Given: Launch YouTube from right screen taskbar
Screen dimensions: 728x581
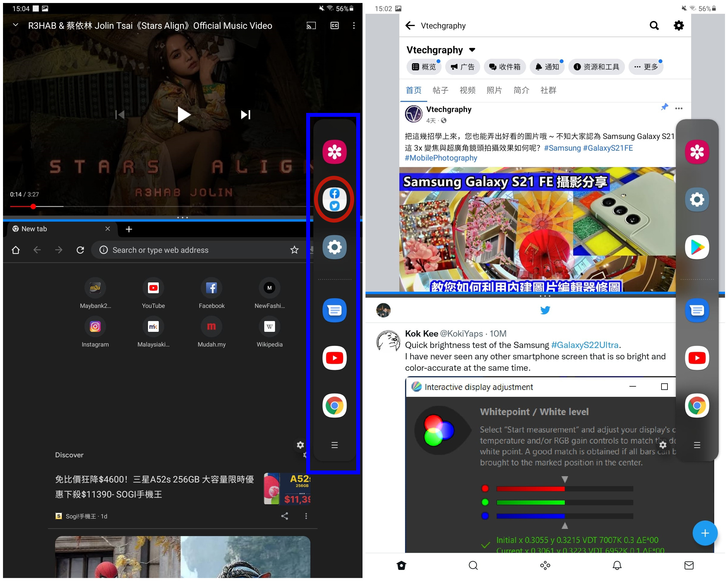Looking at the screenshot, I should (697, 358).
